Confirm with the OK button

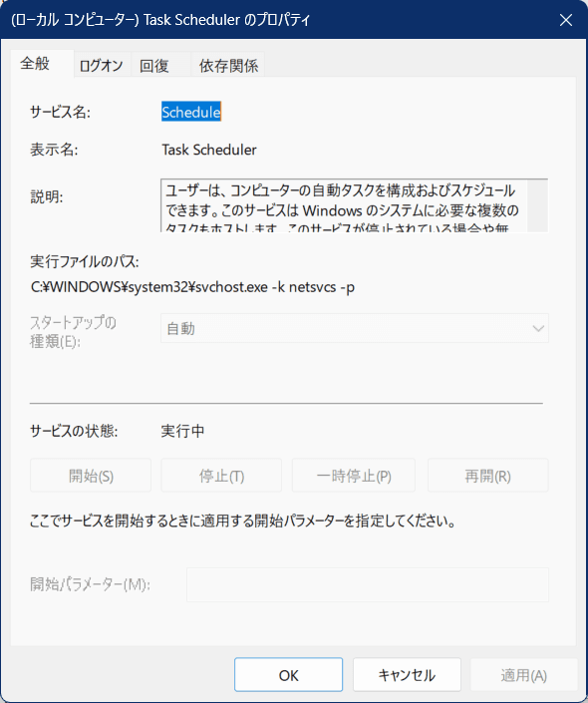[x=289, y=675]
